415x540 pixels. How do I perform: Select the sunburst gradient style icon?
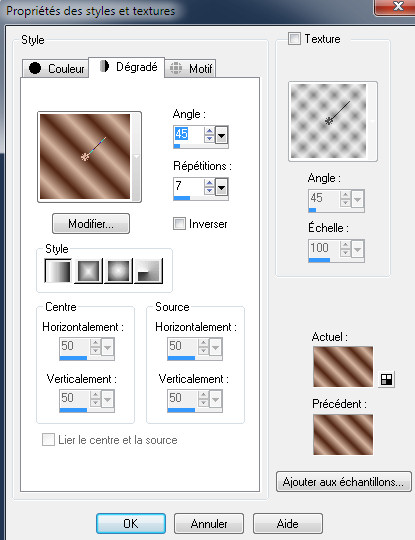tap(118, 271)
